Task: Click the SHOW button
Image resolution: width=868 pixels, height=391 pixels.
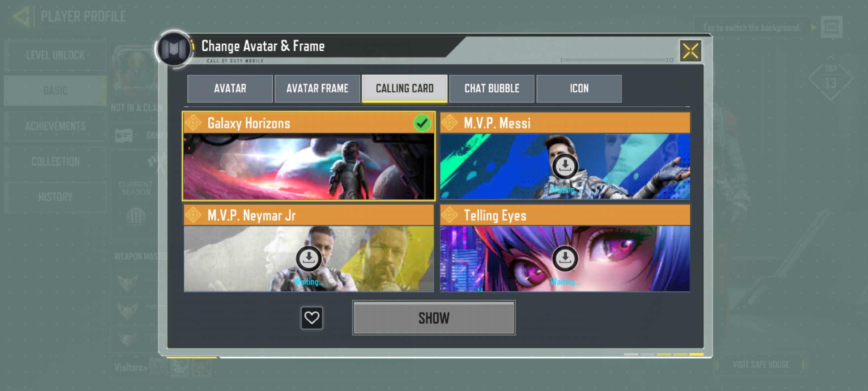Action: point(434,318)
